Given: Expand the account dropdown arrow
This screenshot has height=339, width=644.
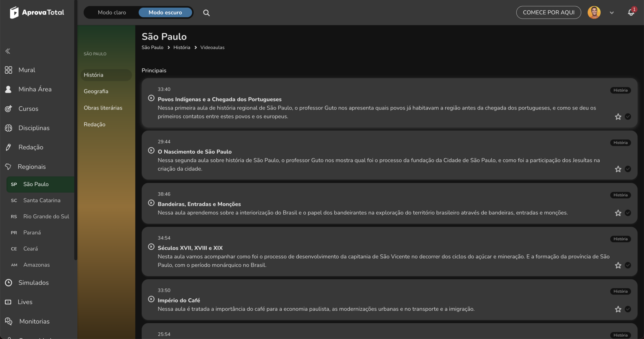Looking at the screenshot, I should coord(612,13).
